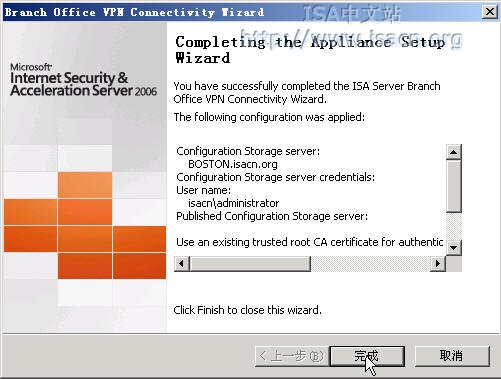
Task: Select the BOSTON.isacn.org line
Action: 233,164
